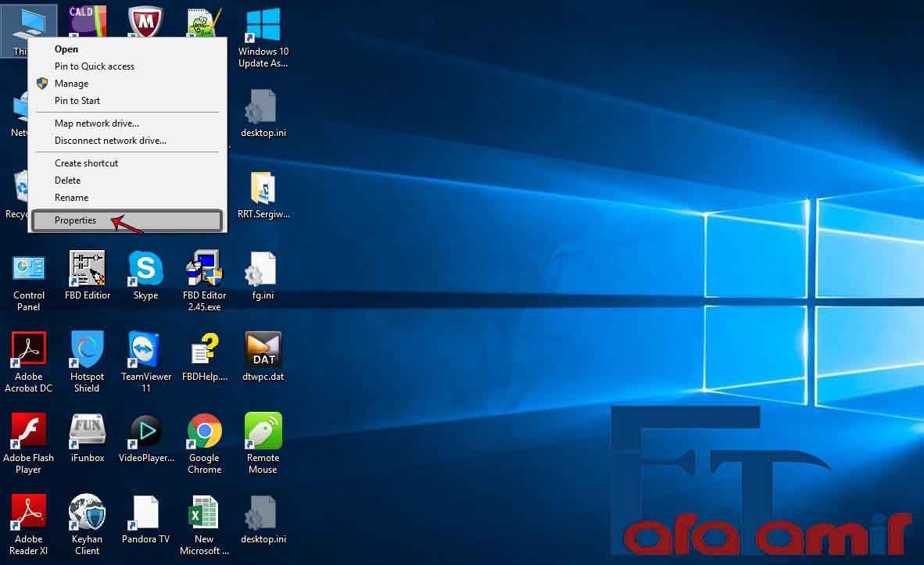
Task: Open the Control Panel desktop icon
Action: pyautogui.click(x=28, y=270)
